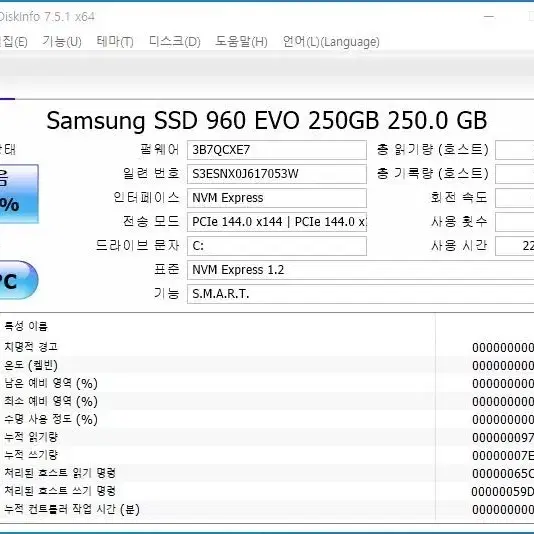534x534 pixels.
Task: Click the raw value starting 0000065C
Action: pos(503,474)
